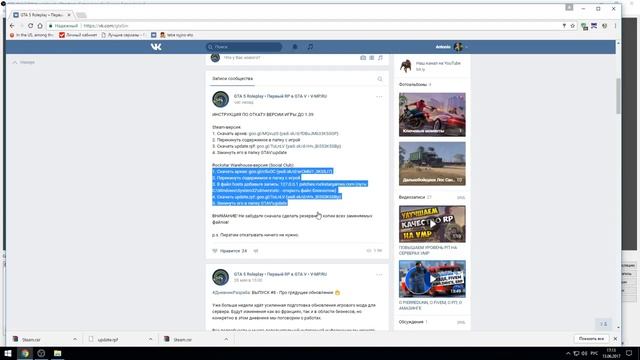This screenshot has height=360, width=640.
Task: Play the second video about PIERREDUNN and FIVEM
Action: pyautogui.click(x=432, y=279)
